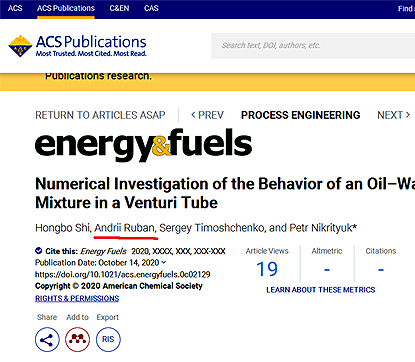Click RETURN TO ARTICLES ASAP link
The height and width of the screenshot is (362, 415).
[x=100, y=115]
